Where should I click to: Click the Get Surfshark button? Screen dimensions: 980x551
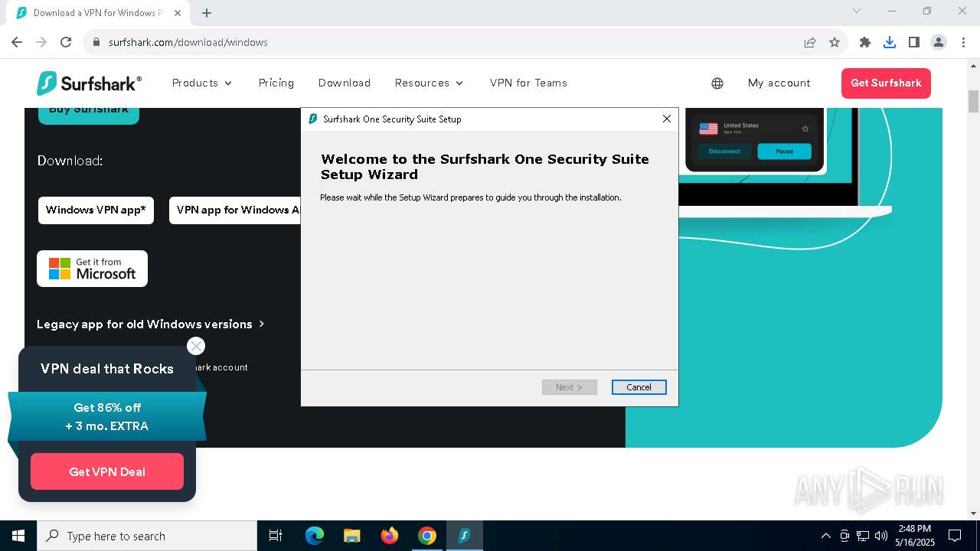pos(886,83)
